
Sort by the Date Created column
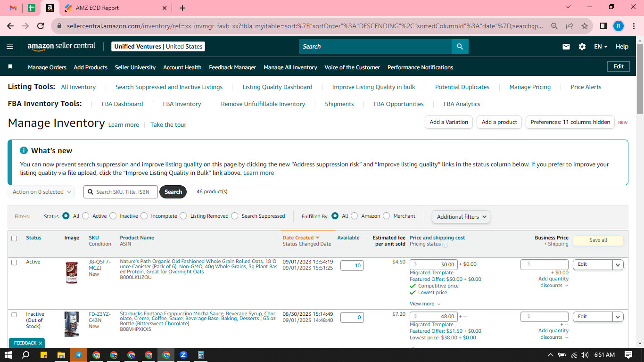click(x=301, y=238)
